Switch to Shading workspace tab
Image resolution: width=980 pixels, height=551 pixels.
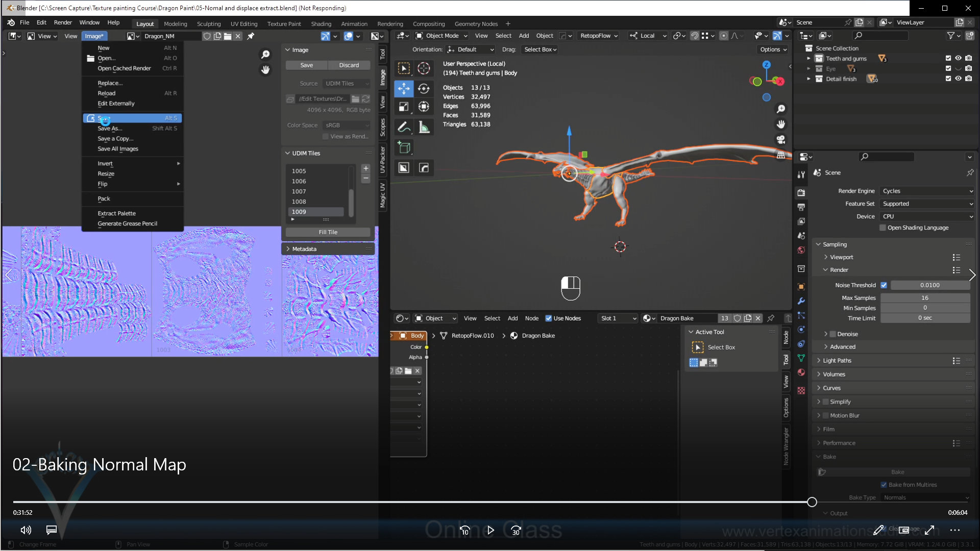point(321,24)
